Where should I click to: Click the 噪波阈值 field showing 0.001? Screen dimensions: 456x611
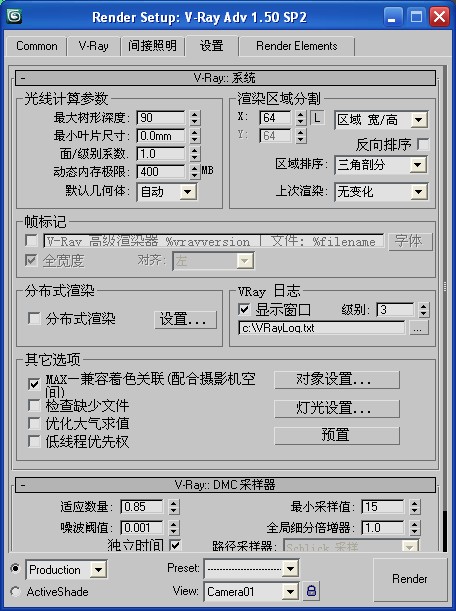pos(142,528)
